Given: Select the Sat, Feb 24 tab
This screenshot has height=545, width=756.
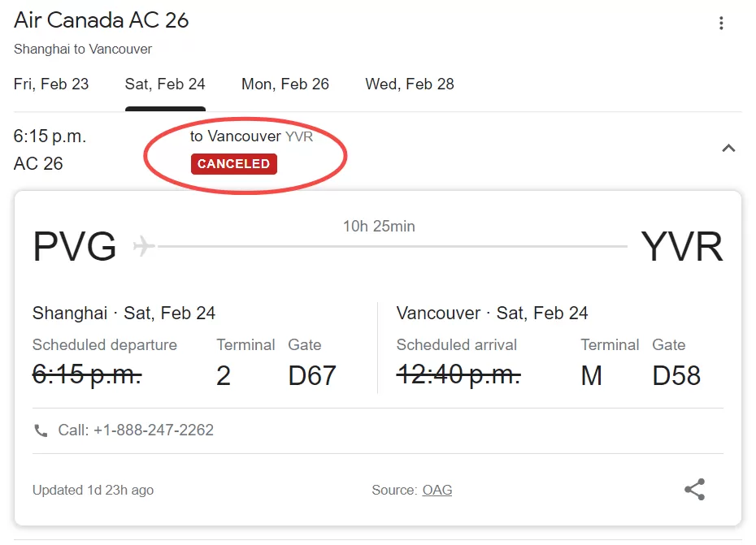Looking at the screenshot, I should pos(165,84).
